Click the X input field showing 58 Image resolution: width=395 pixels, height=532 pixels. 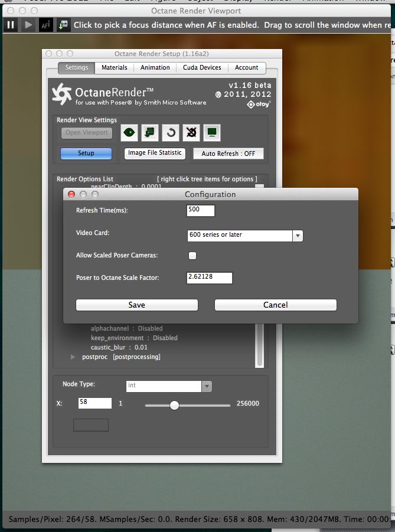point(94,403)
